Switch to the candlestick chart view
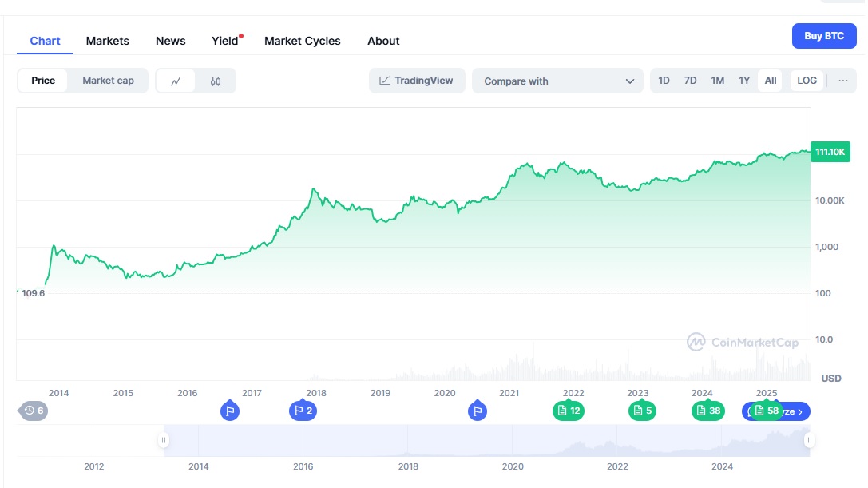Screen dimensions: 868x488 (216, 81)
